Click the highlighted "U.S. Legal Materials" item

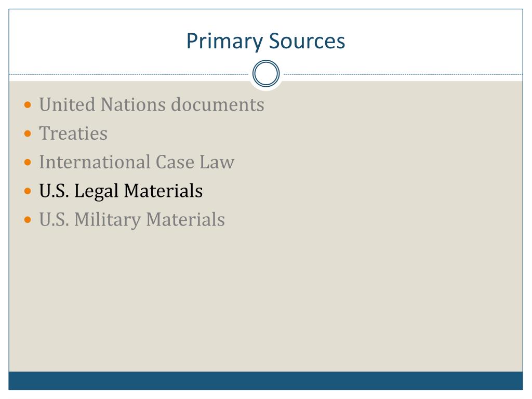121,191
